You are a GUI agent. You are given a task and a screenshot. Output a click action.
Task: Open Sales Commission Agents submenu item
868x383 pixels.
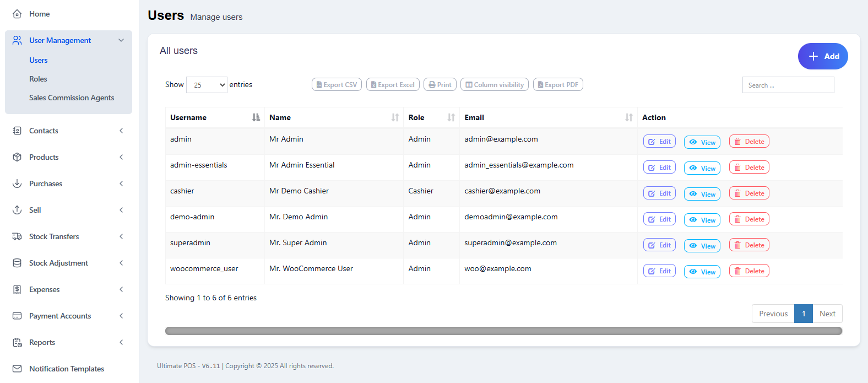point(72,98)
